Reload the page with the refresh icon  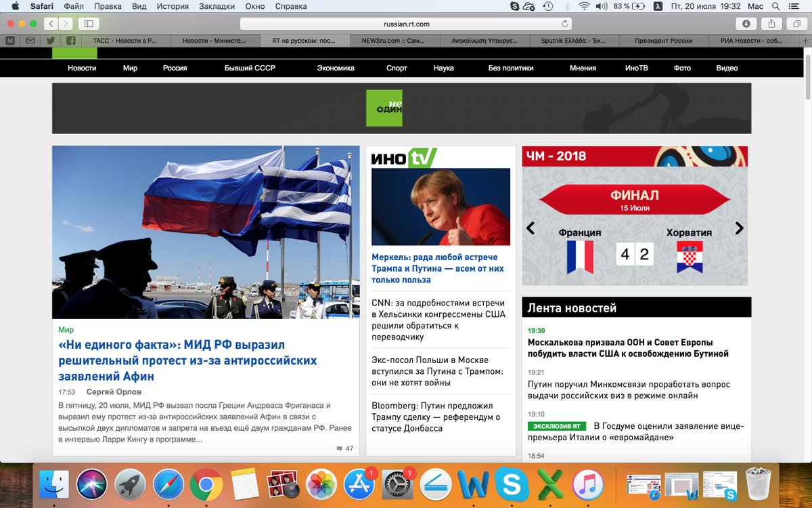565,24
